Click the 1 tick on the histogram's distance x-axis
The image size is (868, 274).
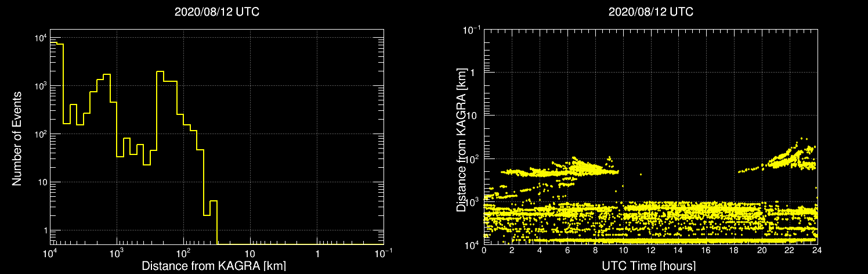[317, 254]
